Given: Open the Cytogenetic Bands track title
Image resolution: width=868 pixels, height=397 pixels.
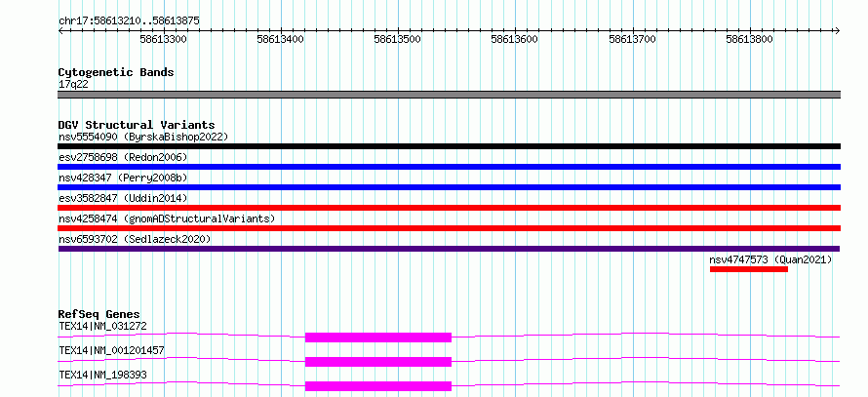Looking at the screenshot, I should [116, 72].
